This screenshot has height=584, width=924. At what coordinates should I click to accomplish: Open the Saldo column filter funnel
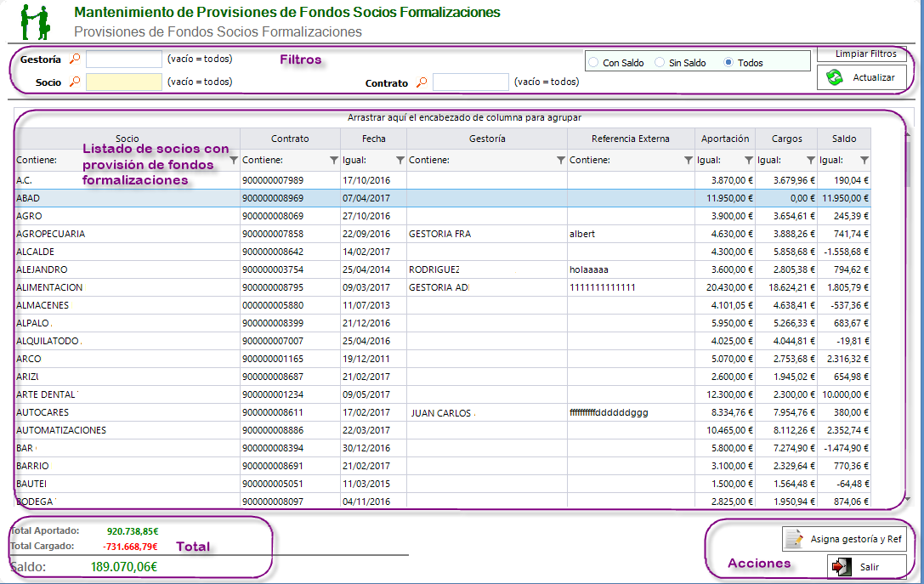pos(864,161)
